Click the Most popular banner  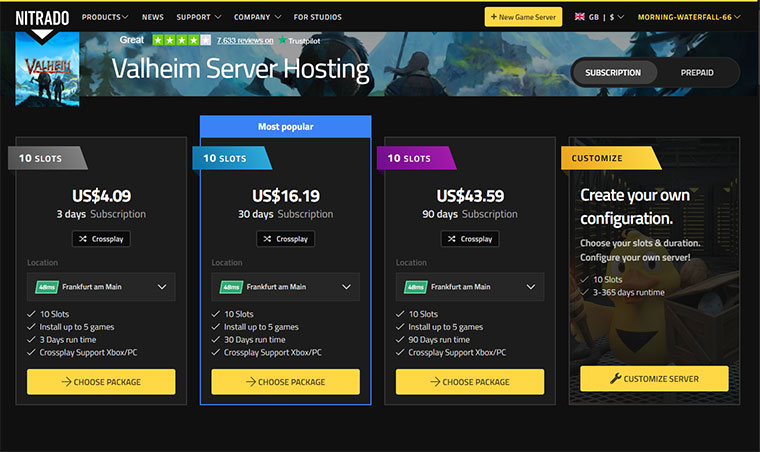point(285,126)
